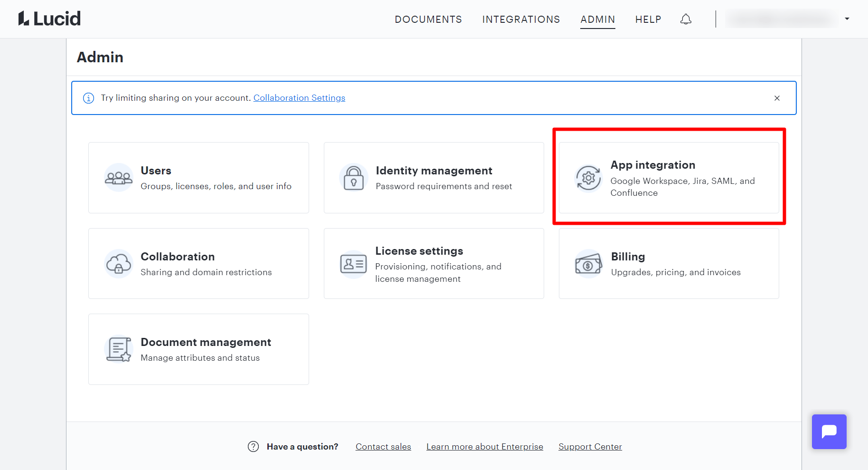Click 'Provisioning, notifications, and license management' text

coord(438,273)
